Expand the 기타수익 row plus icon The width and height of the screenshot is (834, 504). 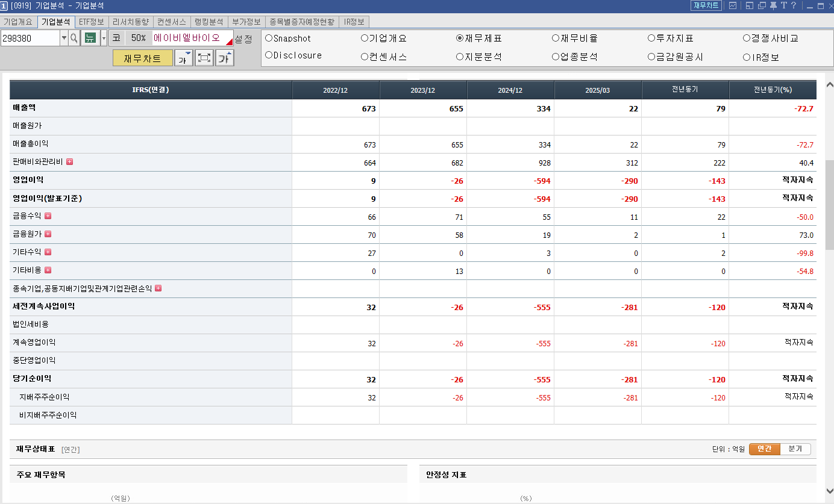[48, 252]
